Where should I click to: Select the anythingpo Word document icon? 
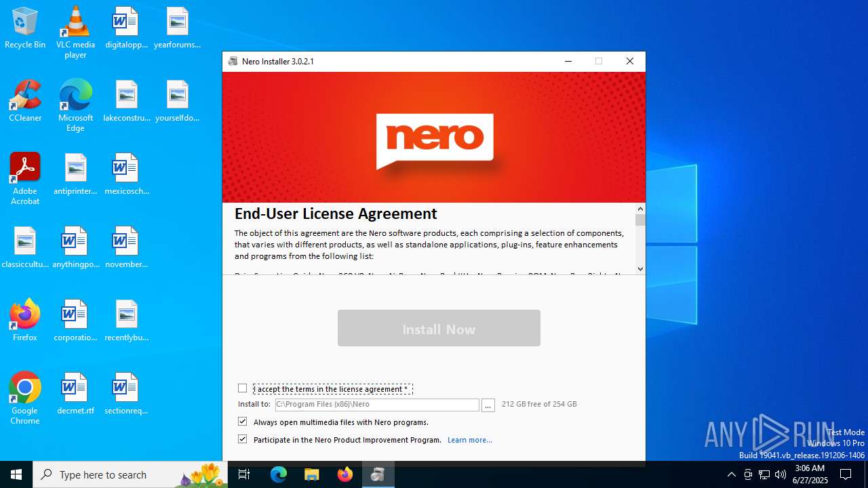[x=75, y=248]
